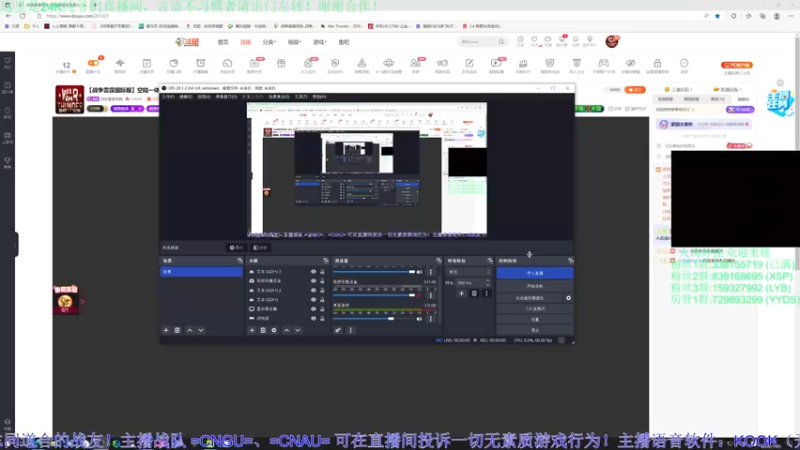Open settings button in OBS Controls dock
The height and width of the screenshot is (450, 800).
coord(535,319)
